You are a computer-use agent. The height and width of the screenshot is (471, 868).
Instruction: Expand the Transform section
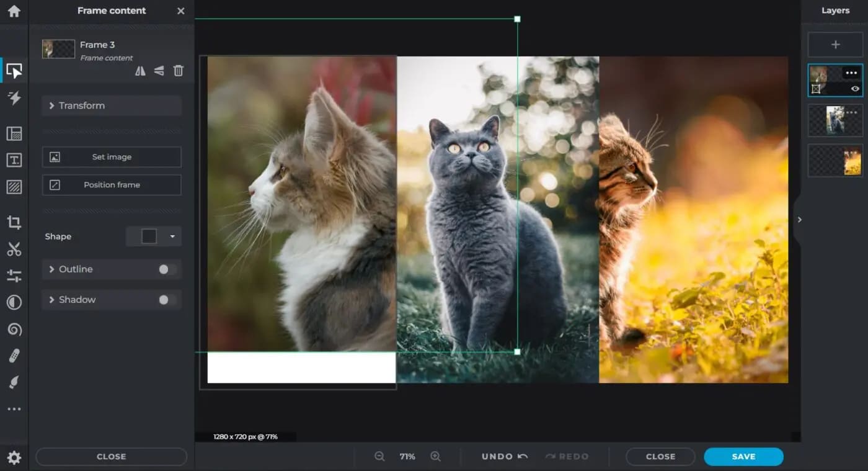[112, 105]
